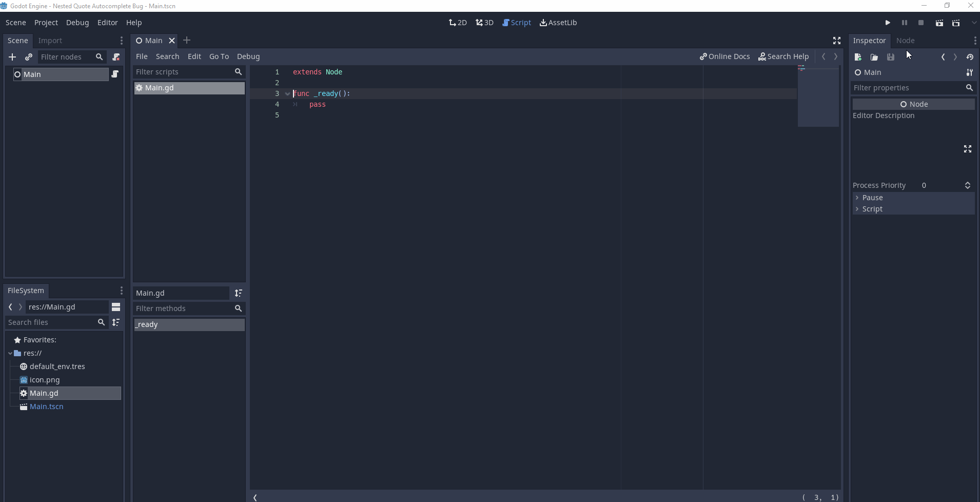The image size is (980, 502).
Task: Open object properties tools icon next to Main
Action: (x=970, y=72)
